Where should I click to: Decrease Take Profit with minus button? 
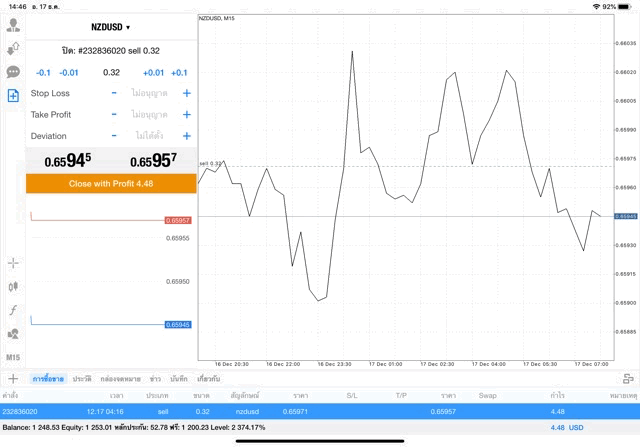click(x=114, y=114)
